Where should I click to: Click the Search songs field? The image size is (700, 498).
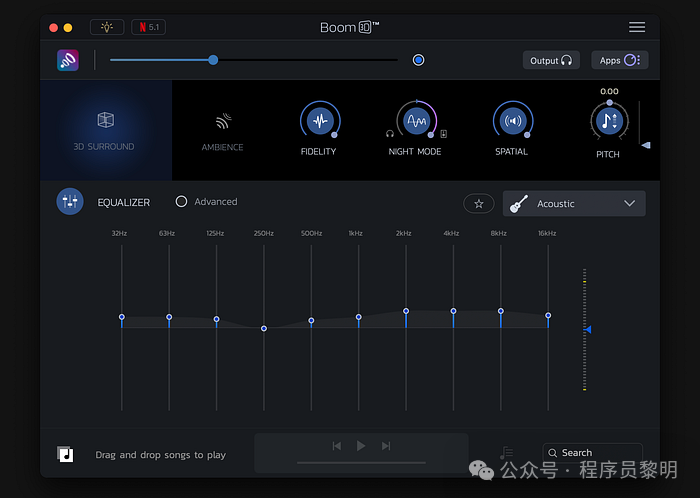click(592, 452)
